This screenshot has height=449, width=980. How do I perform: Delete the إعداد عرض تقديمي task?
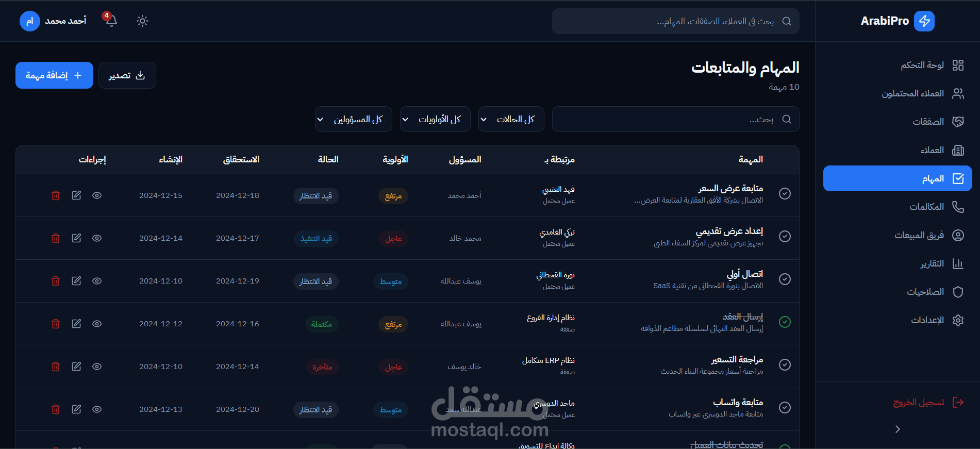click(x=56, y=238)
